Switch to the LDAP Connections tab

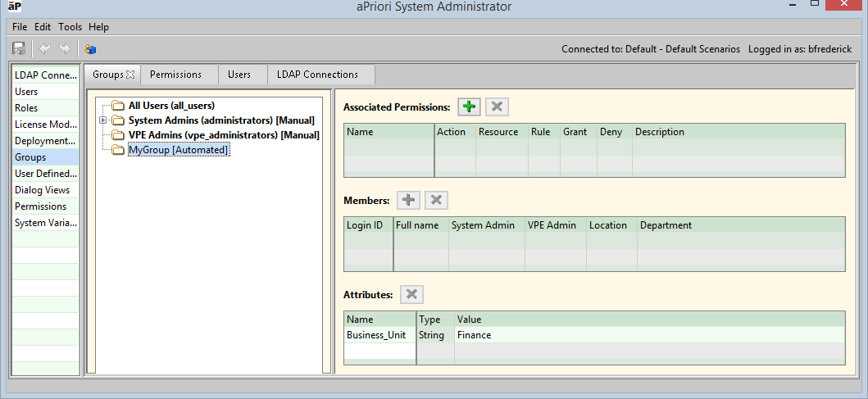tap(317, 75)
